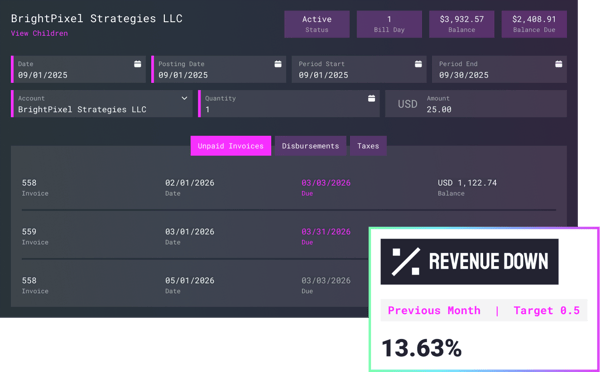This screenshot has height=372, width=600.
Task: Open calendar icon in Period Start field
Action: click(418, 64)
